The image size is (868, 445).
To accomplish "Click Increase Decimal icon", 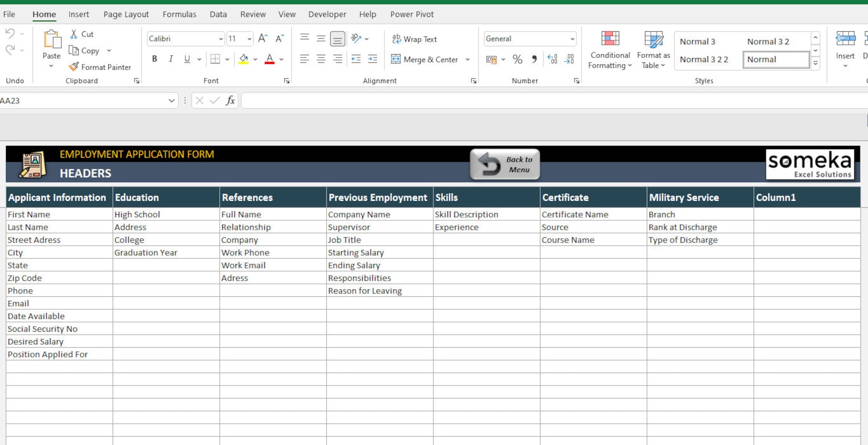I will [x=553, y=59].
